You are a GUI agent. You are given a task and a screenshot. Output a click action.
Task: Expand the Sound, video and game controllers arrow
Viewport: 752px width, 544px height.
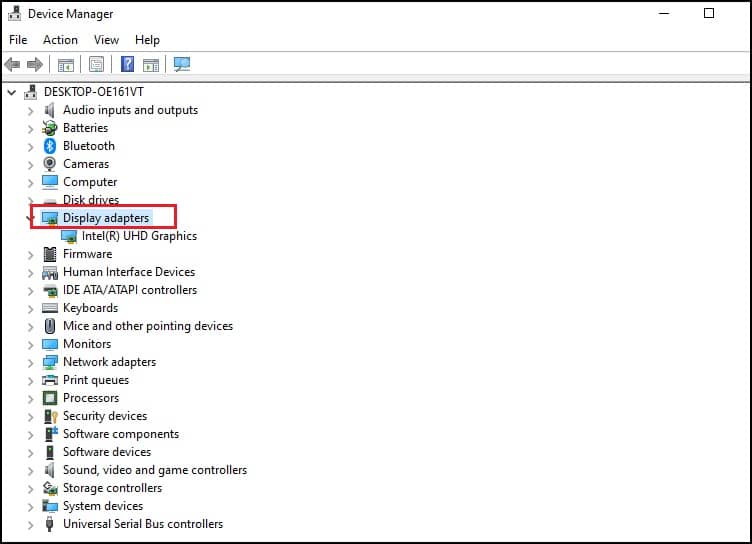tap(31, 471)
